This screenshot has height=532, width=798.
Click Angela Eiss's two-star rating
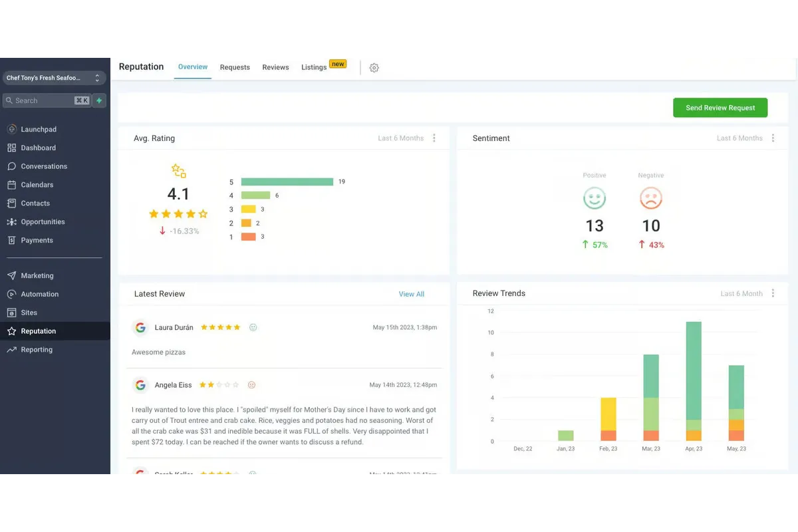219,384
